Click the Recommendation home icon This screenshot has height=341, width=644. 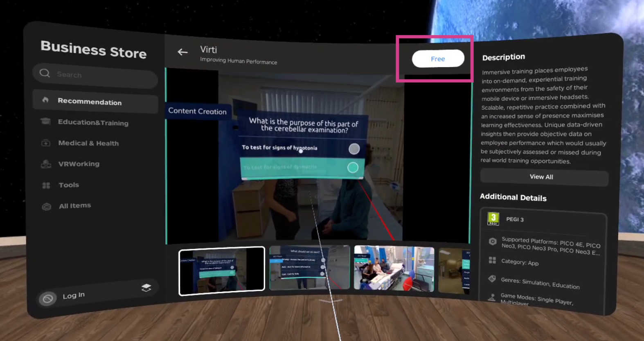click(45, 100)
